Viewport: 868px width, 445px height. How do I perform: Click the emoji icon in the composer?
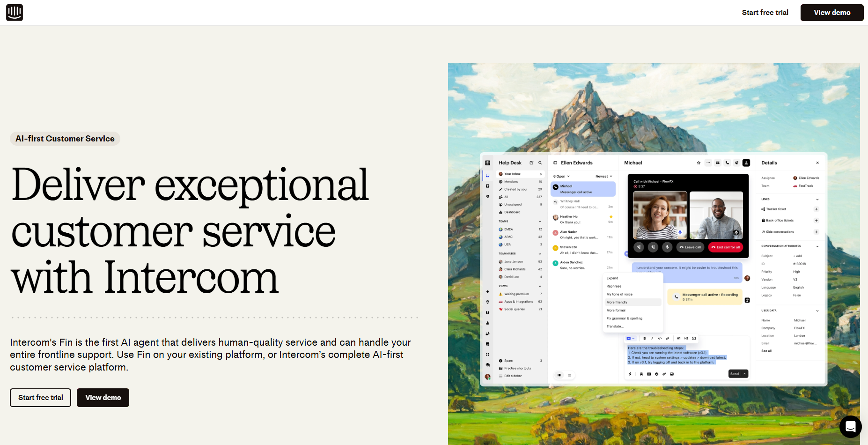[x=656, y=374]
